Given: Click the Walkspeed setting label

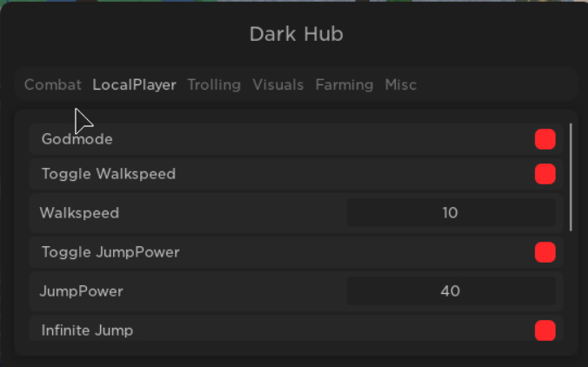Looking at the screenshot, I should (80, 213).
